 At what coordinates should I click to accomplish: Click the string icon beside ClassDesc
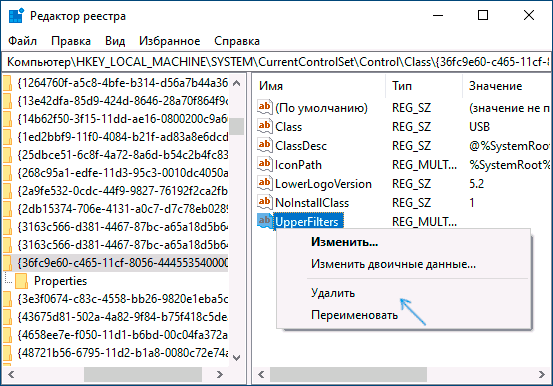(265, 145)
